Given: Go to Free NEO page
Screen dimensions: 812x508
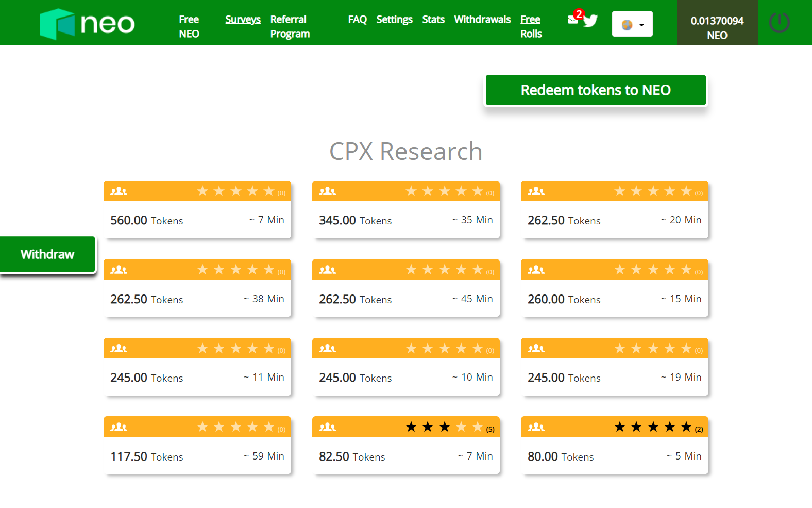Looking at the screenshot, I should pos(189,26).
